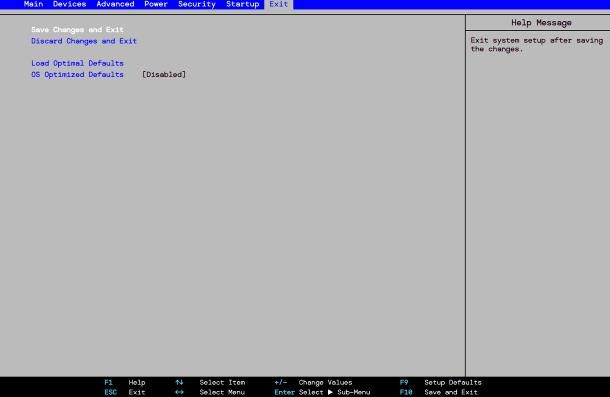Click the F10 Save and Exit hint
610x397 pixels.
click(x=438, y=392)
